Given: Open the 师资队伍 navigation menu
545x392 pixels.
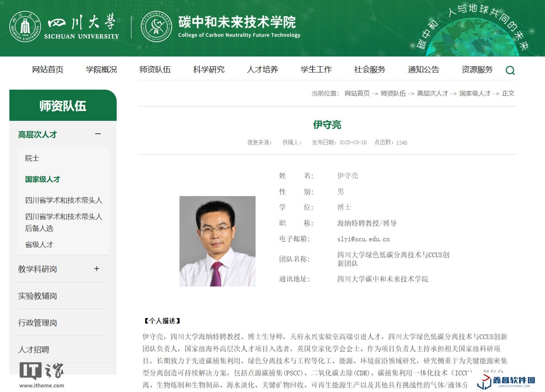Looking at the screenshot, I should pos(155,70).
